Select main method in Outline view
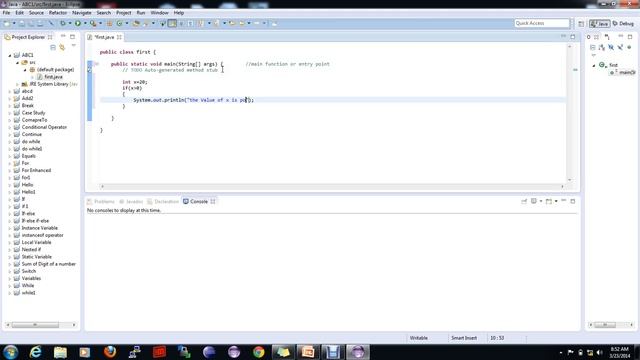640x360 pixels. [623, 72]
